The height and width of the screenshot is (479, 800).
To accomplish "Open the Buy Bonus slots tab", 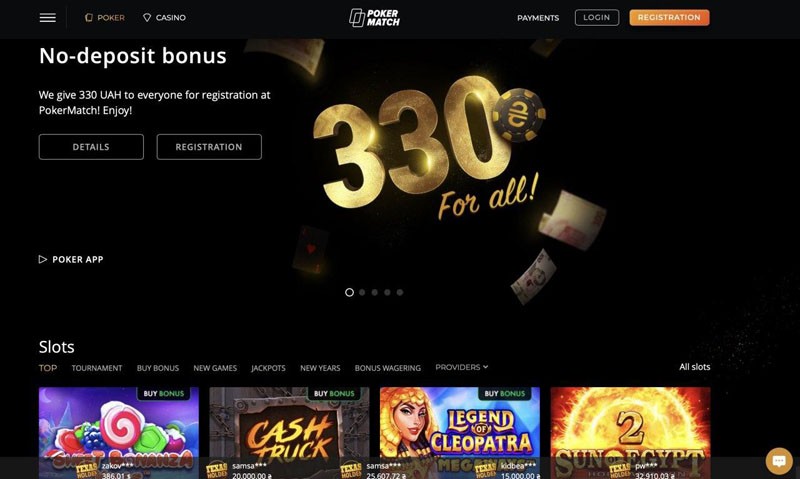I will point(158,368).
